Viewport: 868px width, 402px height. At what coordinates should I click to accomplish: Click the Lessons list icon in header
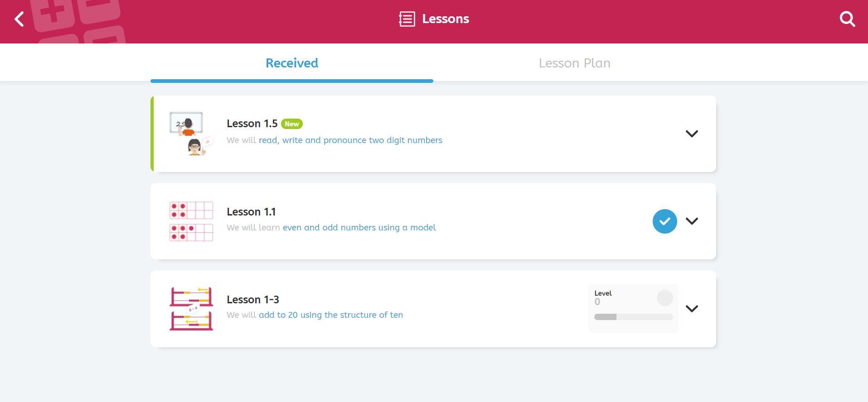point(407,19)
